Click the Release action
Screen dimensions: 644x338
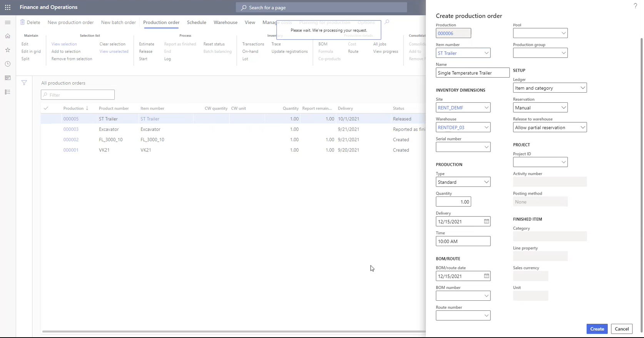tap(146, 52)
